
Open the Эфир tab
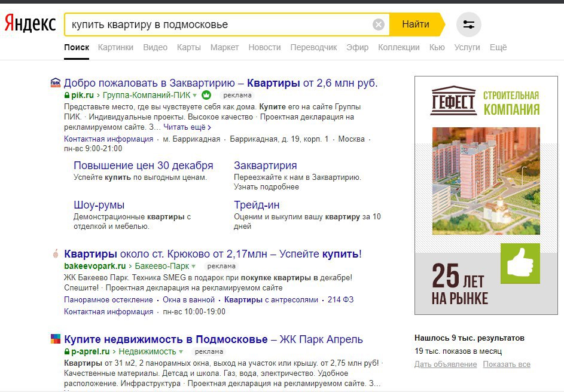pyautogui.click(x=357, y=47)
